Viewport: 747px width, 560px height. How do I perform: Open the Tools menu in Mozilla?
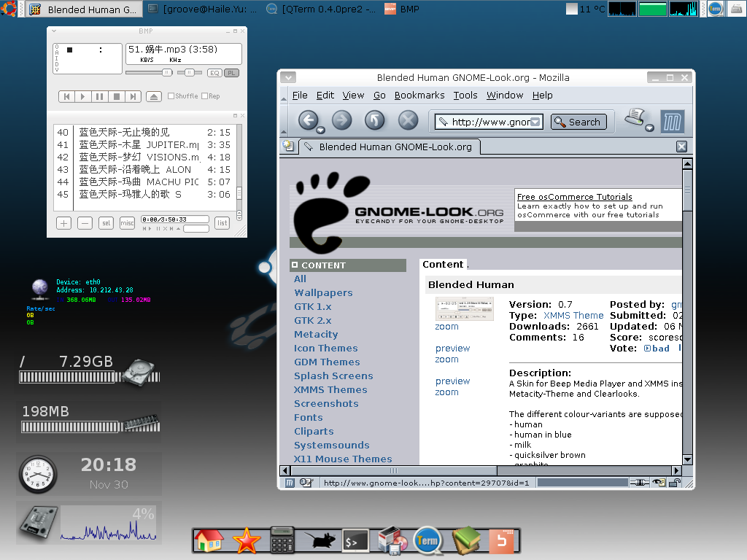pos(465,96)
